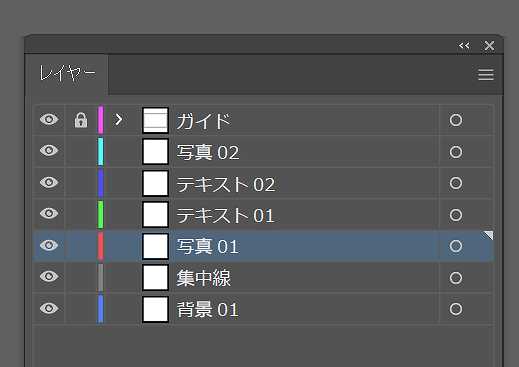The image size is (519, 367).
Task: Unlock the ガイド layer via lock icon
Action: point(81,120)
